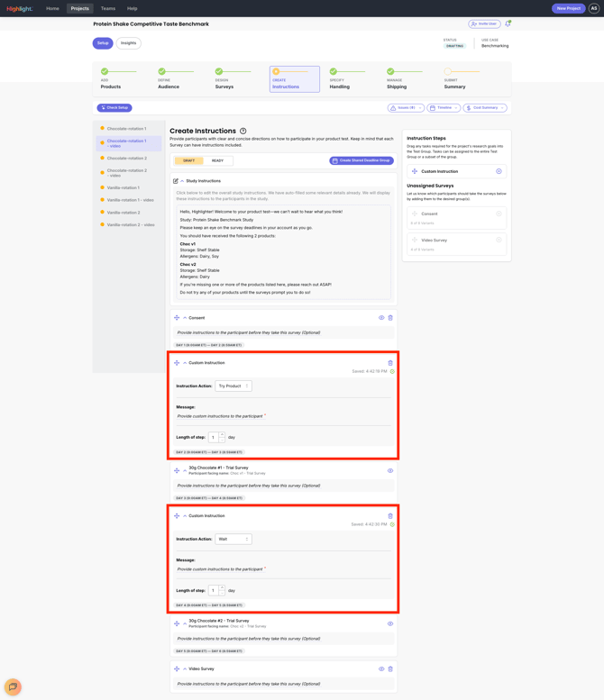
Task: Click the Check Setup button
Action: click(x=114, y=107)
